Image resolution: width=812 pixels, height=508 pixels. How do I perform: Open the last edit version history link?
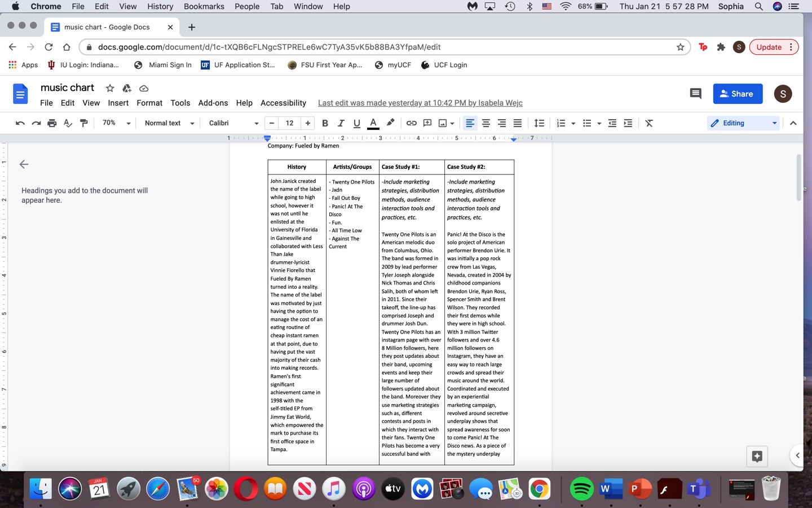tap(420, 103)
